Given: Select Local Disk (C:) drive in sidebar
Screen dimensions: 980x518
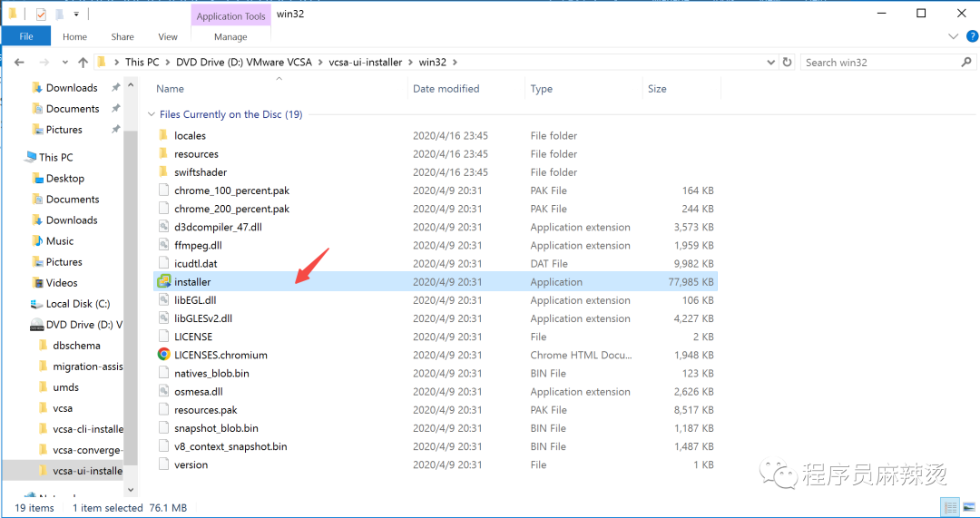Looking at the screenshot, I should 70,304.
